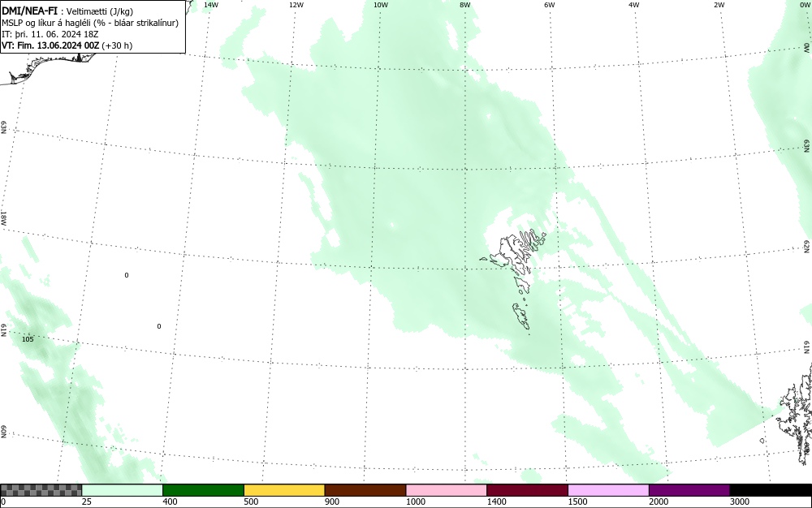
Task: Click the lavender 1500–2000 legend swatch
Action: [608, 490]
